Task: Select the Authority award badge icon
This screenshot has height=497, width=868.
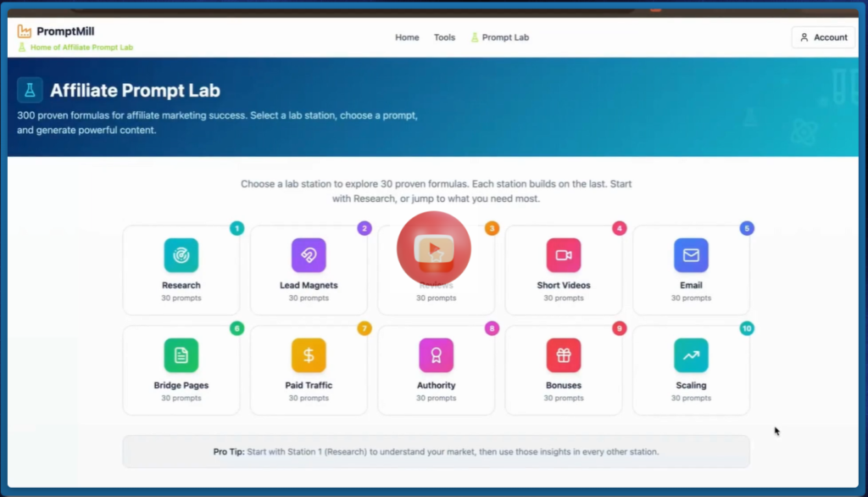Action: tap(436, 355)
